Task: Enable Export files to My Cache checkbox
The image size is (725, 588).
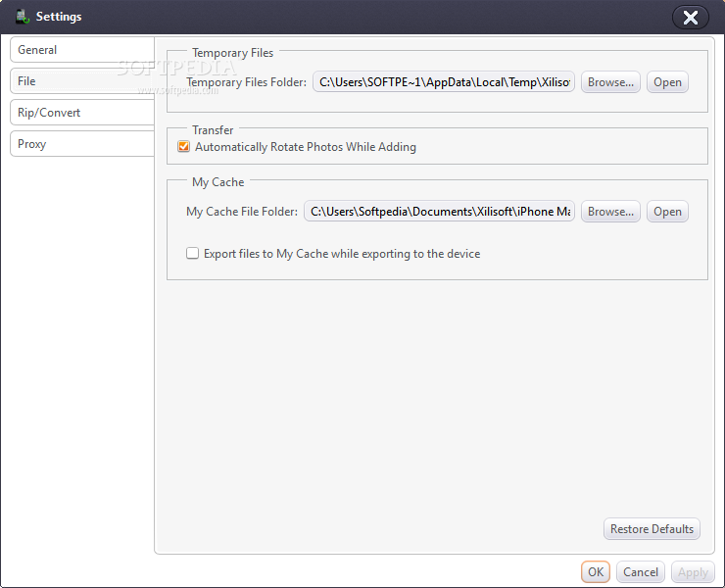Action: click(192, 253)
